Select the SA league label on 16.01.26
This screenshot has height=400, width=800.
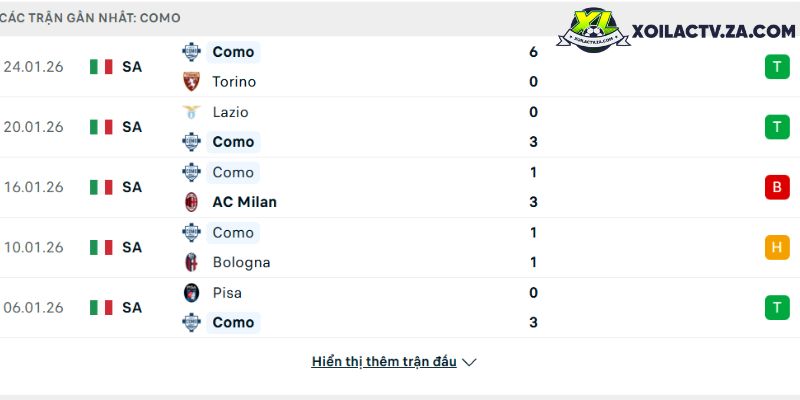(x=132, y=187)
